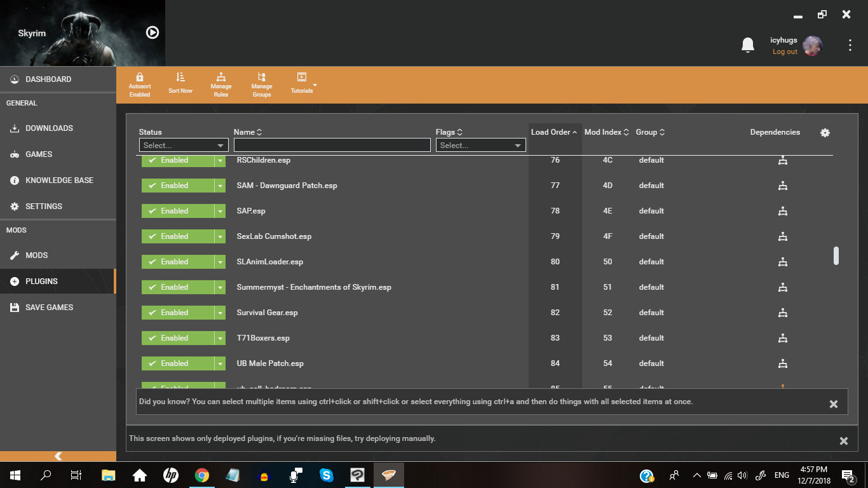The width and height of the screenshot is (868, 488).
Task: Toggle Enabled for SAP.esp
Action: [x=178, y=211]
